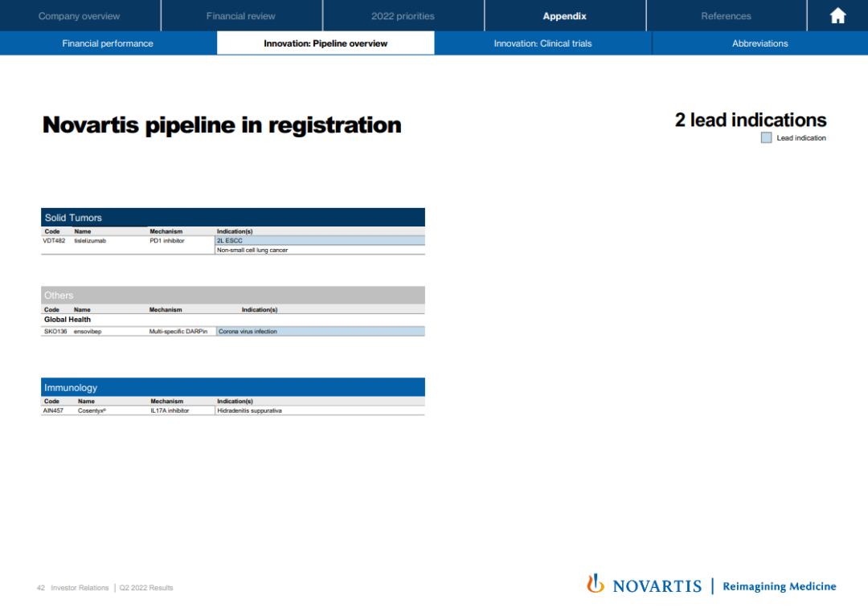Click the 2 lead indications heading
The width and height of the screenshot is (868, 612).
coord(751,120)
